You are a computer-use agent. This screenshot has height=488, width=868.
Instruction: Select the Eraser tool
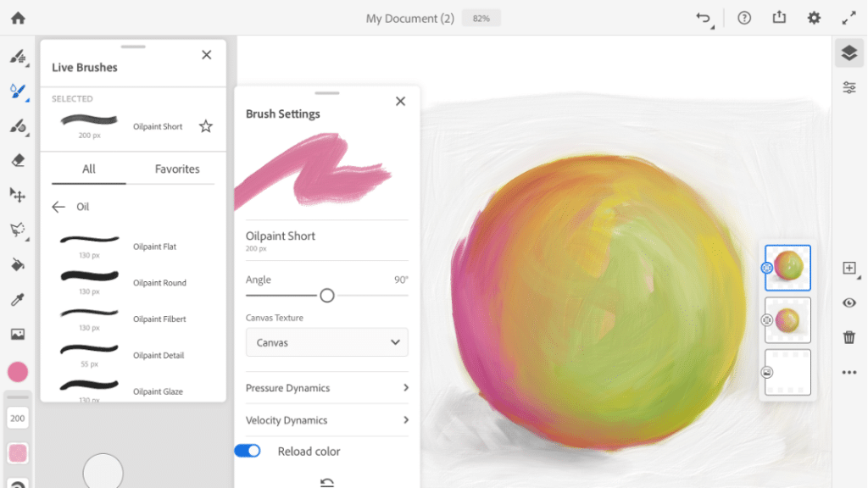(17, 159)
